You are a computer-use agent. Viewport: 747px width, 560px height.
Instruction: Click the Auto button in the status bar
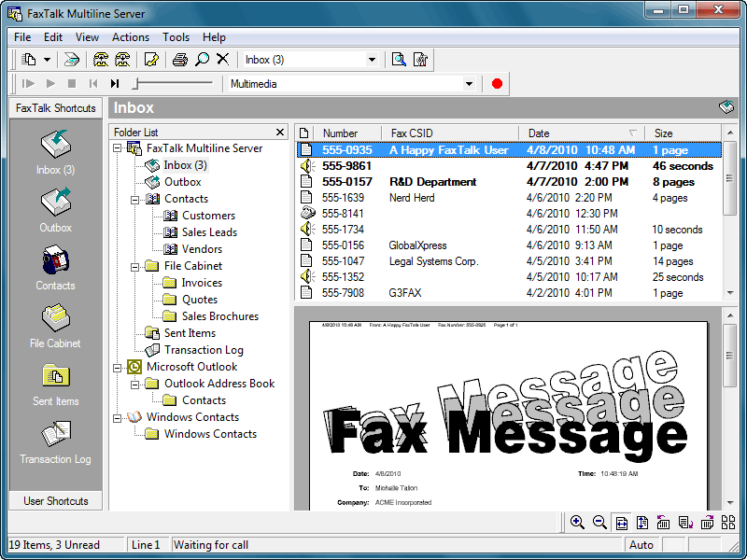tap(641, 544)
